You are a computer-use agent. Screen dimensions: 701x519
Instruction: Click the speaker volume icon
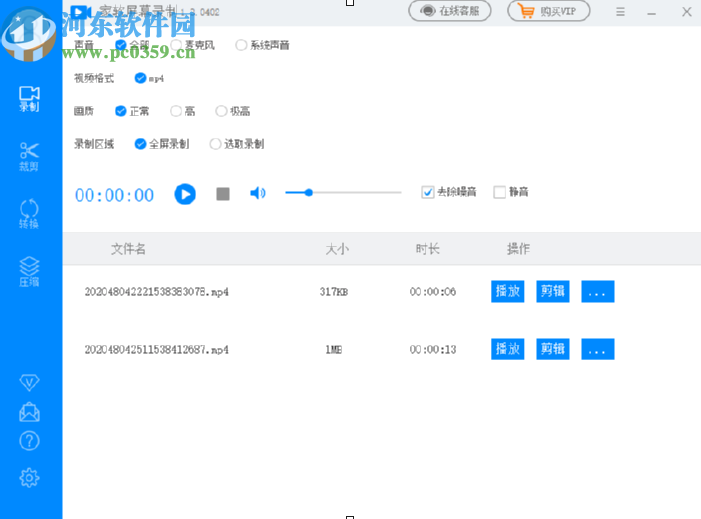258,193
